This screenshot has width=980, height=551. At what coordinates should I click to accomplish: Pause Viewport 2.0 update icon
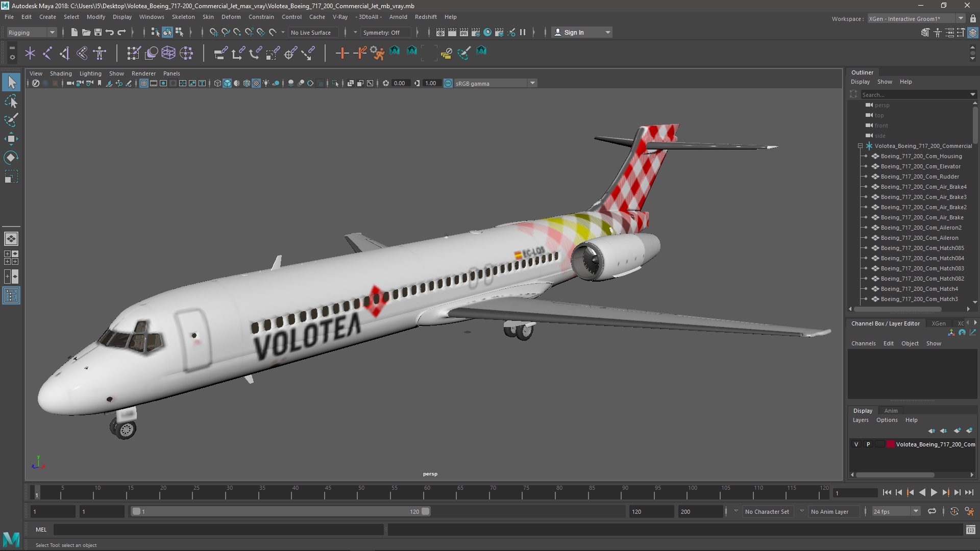[x=523, y=32]
